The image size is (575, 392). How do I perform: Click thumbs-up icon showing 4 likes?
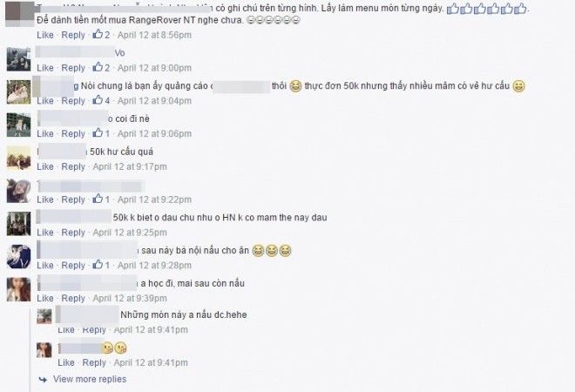pos(98,100)
